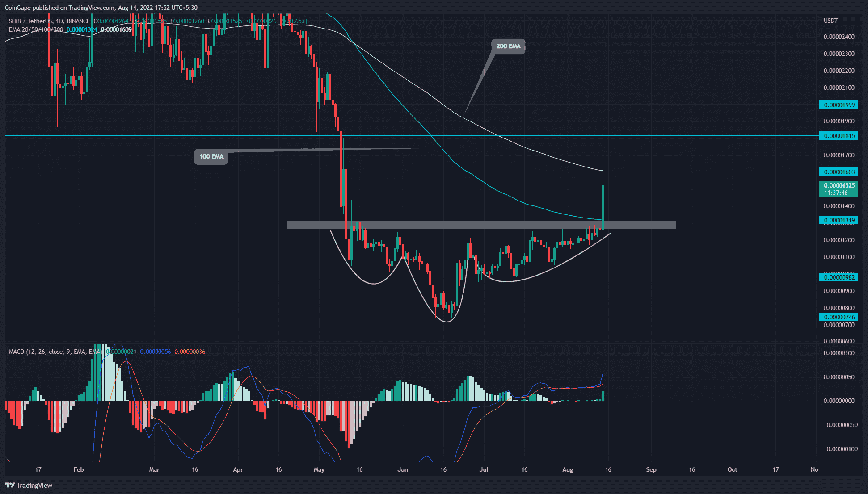Click the Aug date on time axis
The width and height of the screenshot is (868, 494).
click(568, 469)
